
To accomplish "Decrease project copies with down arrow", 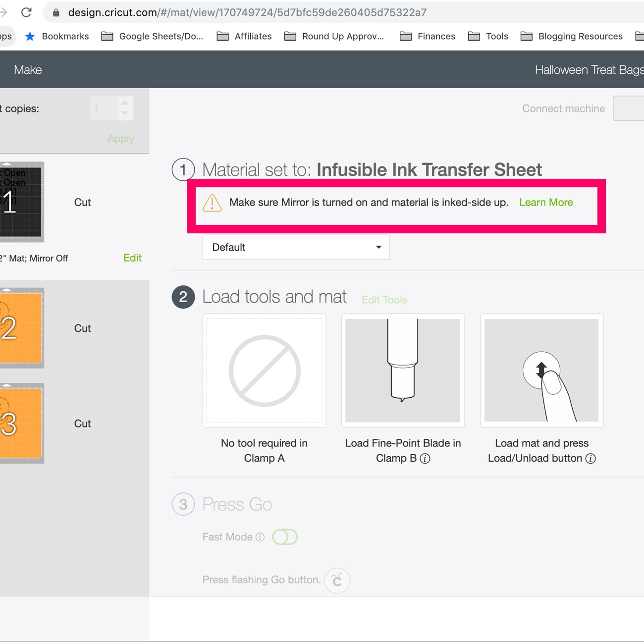I will 124,113.
